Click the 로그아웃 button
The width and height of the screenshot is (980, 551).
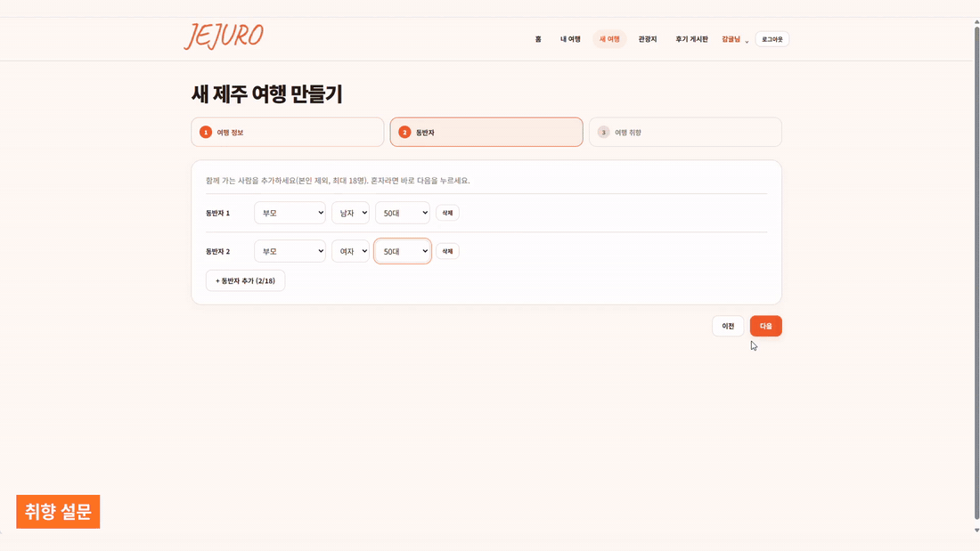point(772,39)
